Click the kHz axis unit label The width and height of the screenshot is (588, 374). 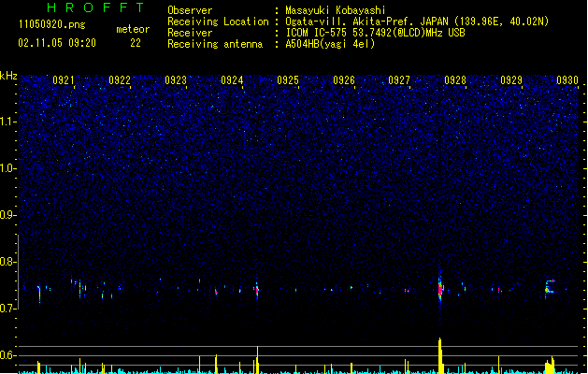[8, 76]
